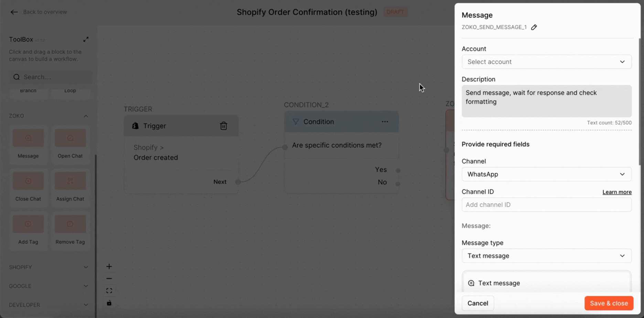644x318 pixels.
Task: Click the workflow title Shopify Order Confirmation (testing)
Action: coord(307,12)
